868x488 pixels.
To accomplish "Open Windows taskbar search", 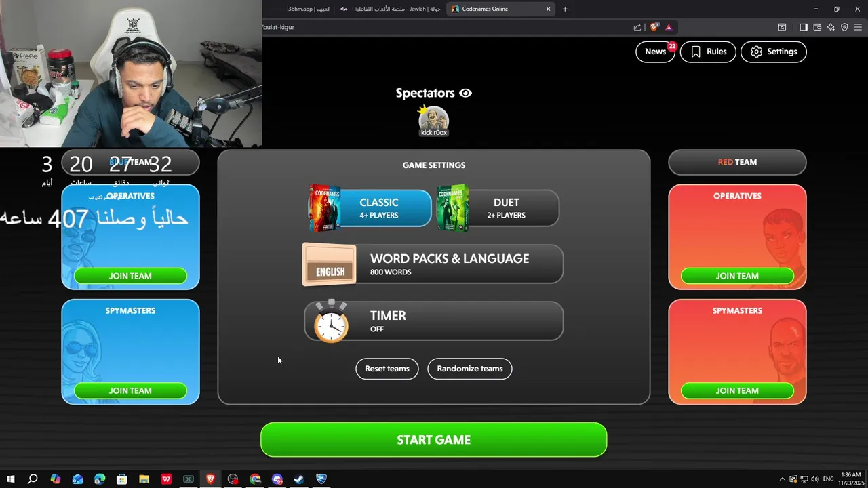I will coord(33,479).
